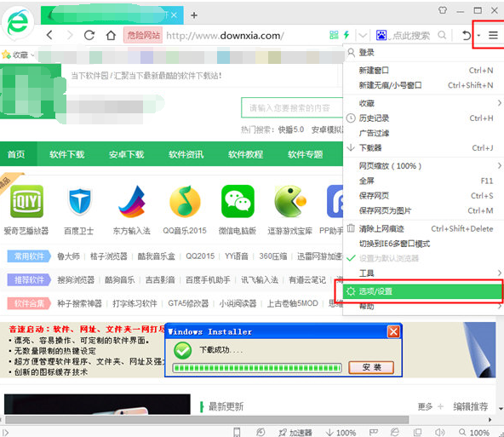Close the Windows Installer dialog

[393, 331]
